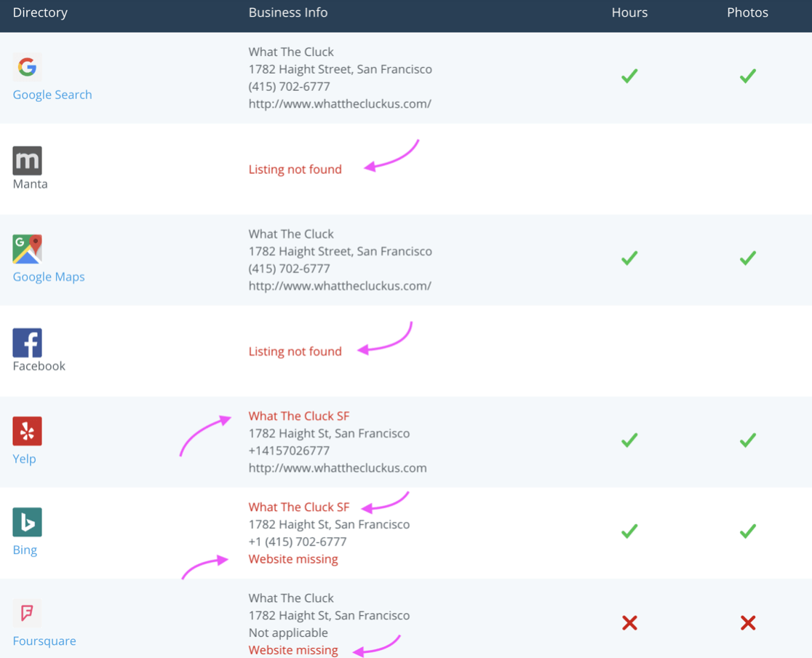This screenshot has width=812, height=658.
Task: Open the Bing directory link
Action: (25, 550)
